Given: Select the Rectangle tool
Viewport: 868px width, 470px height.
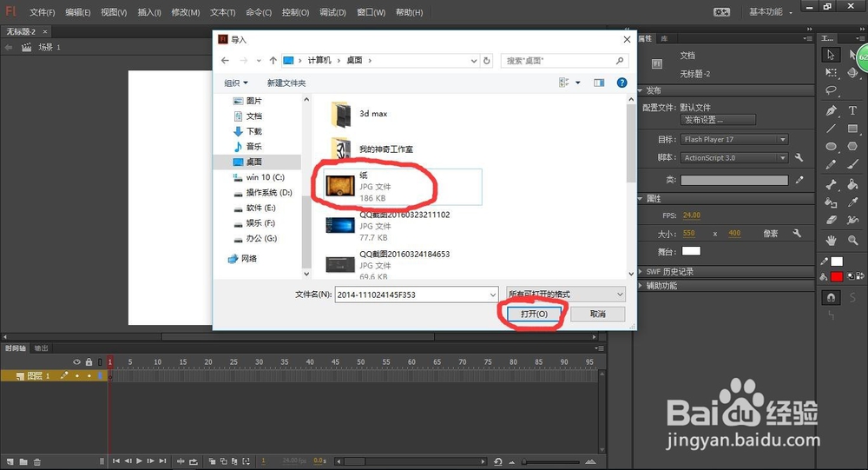Looking at the screenshot, I should click(x=852, y=129).
